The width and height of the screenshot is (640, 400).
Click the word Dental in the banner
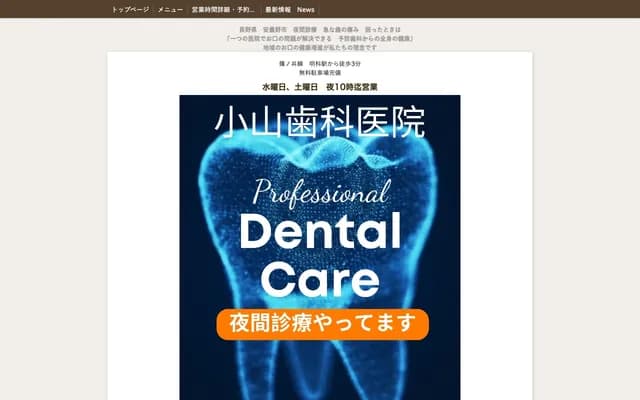(x=320, y=233)
